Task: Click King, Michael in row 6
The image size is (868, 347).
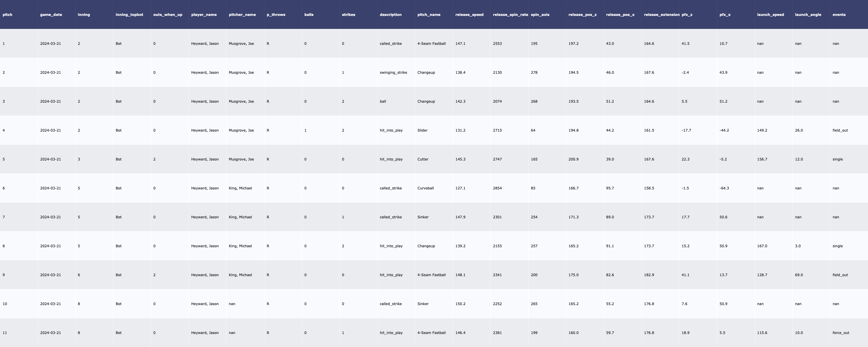Action: click(240, 188)
